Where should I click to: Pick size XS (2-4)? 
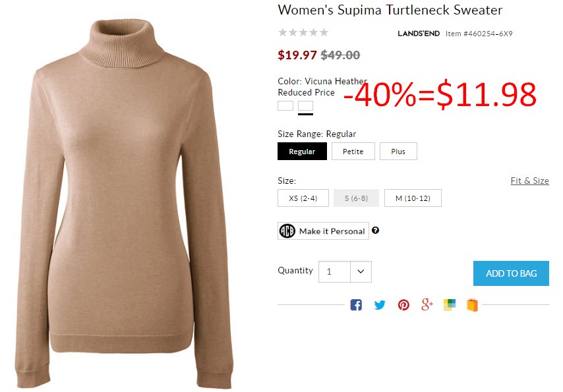(x=303, y=198)
